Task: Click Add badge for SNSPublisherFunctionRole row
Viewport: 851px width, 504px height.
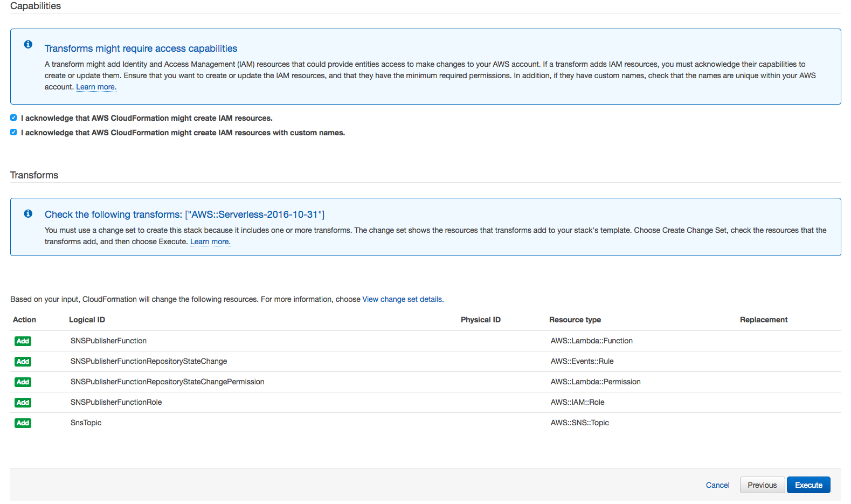Action: [23, 403]
